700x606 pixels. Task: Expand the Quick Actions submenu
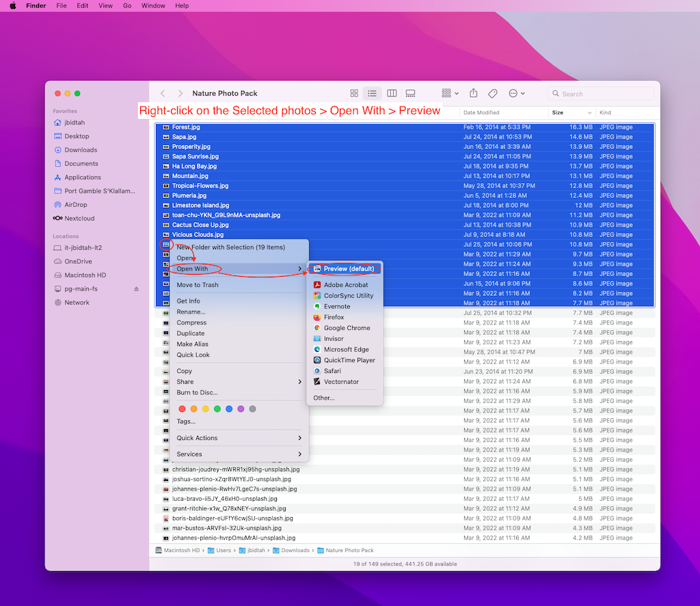coord(239,438)
